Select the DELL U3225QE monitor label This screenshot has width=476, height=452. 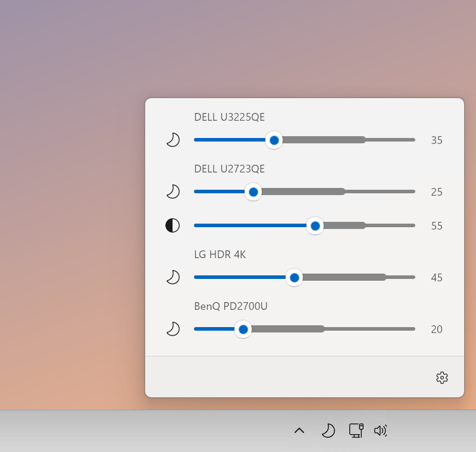(x=229, y=117)
